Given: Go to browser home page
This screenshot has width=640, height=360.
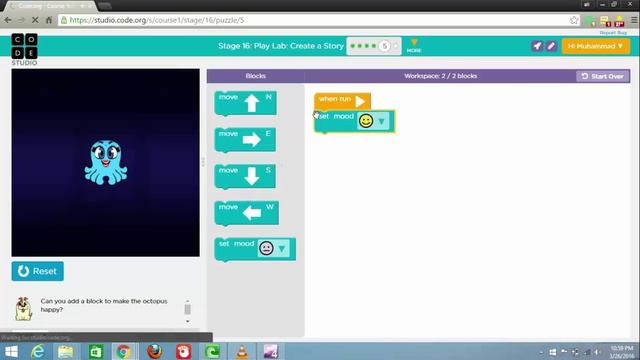Looking at the screenshot, I should coord(49,20).
